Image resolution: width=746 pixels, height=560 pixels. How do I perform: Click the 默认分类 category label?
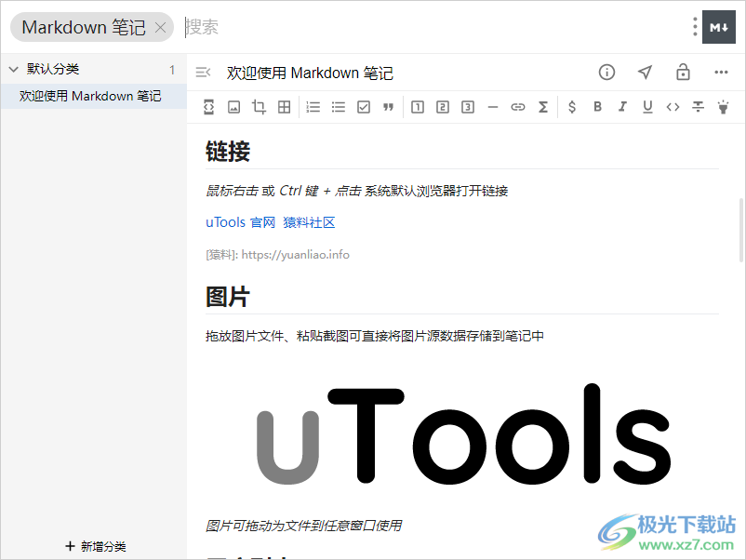coord(53,69)
